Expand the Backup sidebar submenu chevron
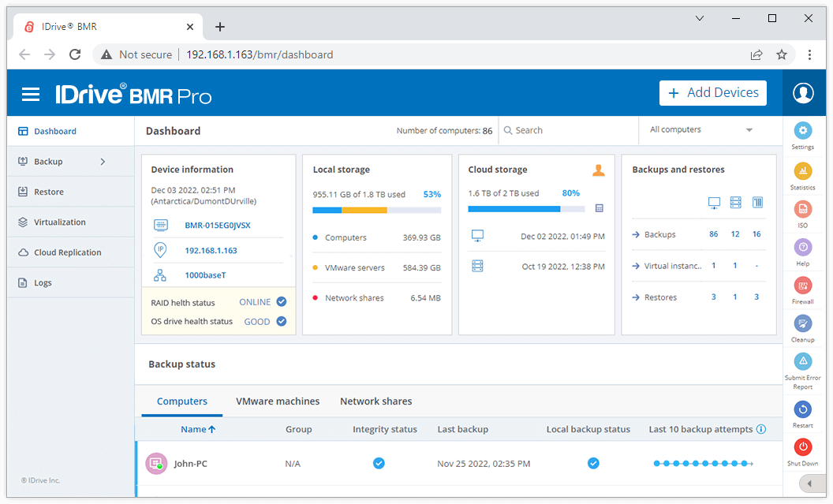 point(103,162)
